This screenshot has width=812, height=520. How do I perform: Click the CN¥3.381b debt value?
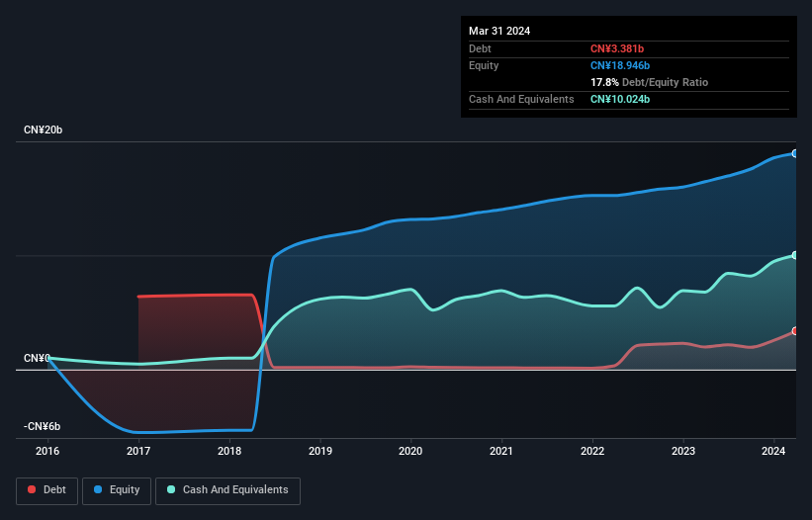click(x=617, y=48)
